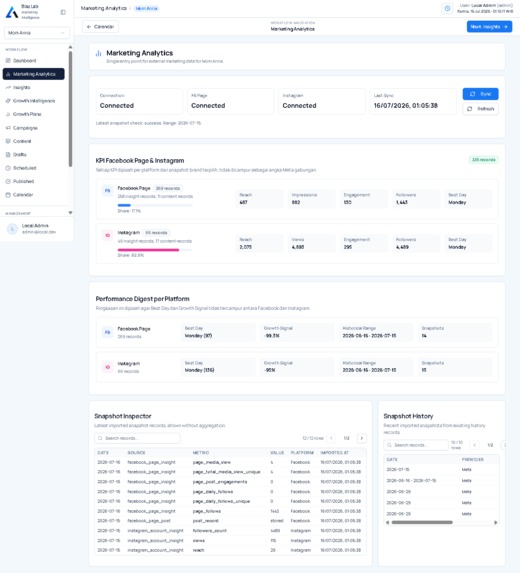Go to previous page in Snapshot History
Screen dimensions: 520x573
click(x=475, y=445)
